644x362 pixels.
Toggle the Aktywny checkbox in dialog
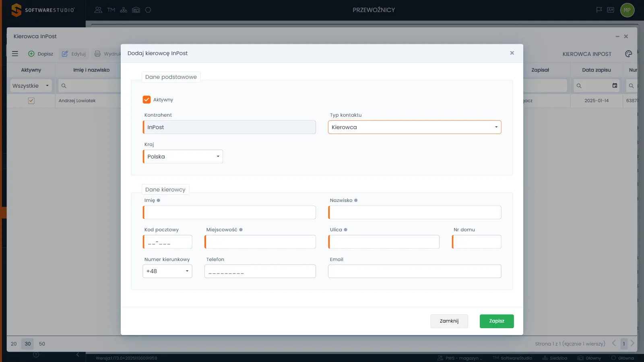(x=147, y=100)
